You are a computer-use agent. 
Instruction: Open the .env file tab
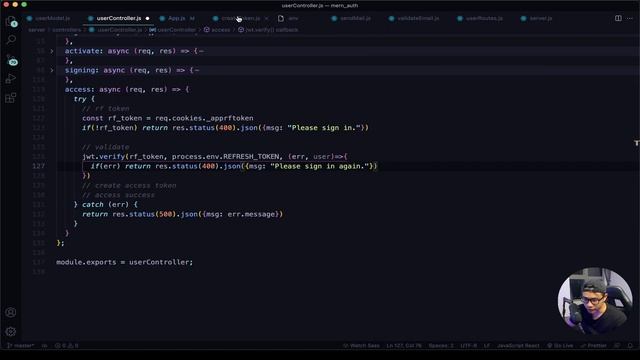click(288, 18)
